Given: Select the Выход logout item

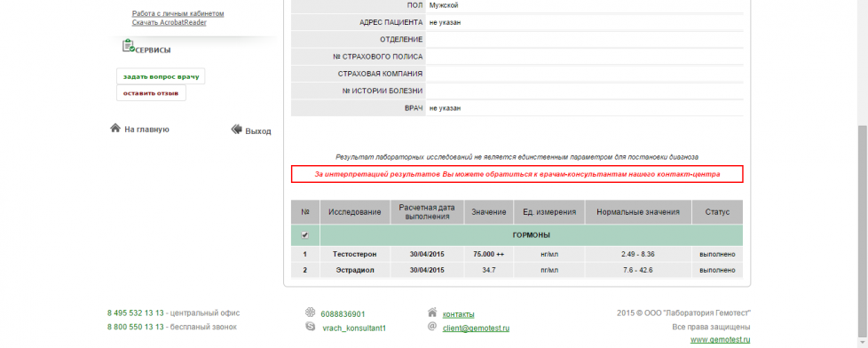Looking at the screenshot, I should 258,131.
